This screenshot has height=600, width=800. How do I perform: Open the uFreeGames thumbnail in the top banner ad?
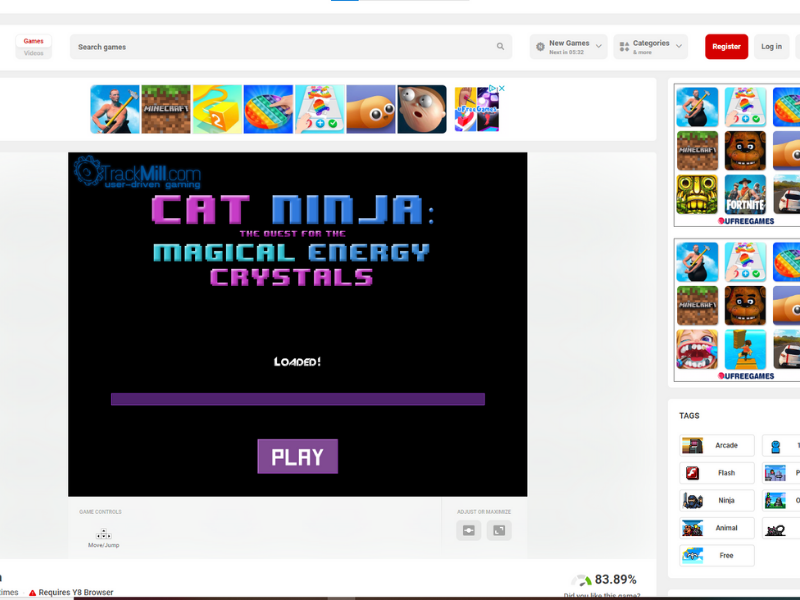[476, 109]
